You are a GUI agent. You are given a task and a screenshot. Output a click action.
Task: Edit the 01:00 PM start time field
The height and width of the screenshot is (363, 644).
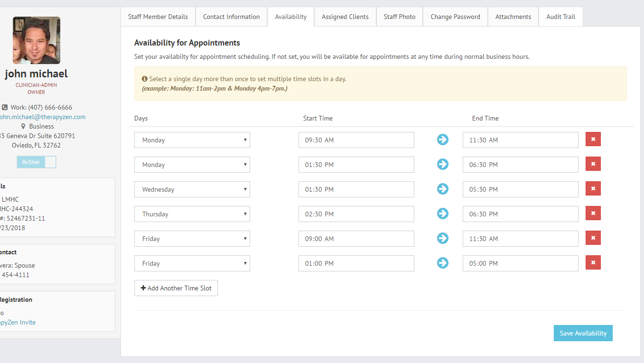click(x=356, y=263)
